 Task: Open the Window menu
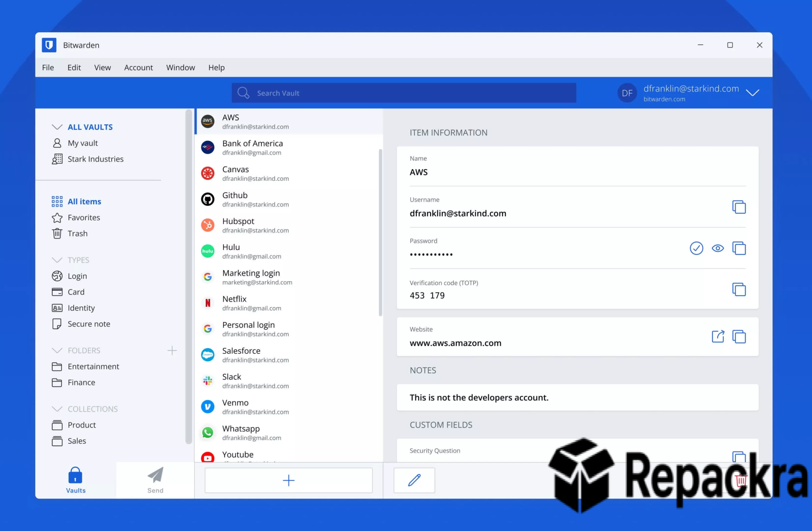click(x=180, y=67)
